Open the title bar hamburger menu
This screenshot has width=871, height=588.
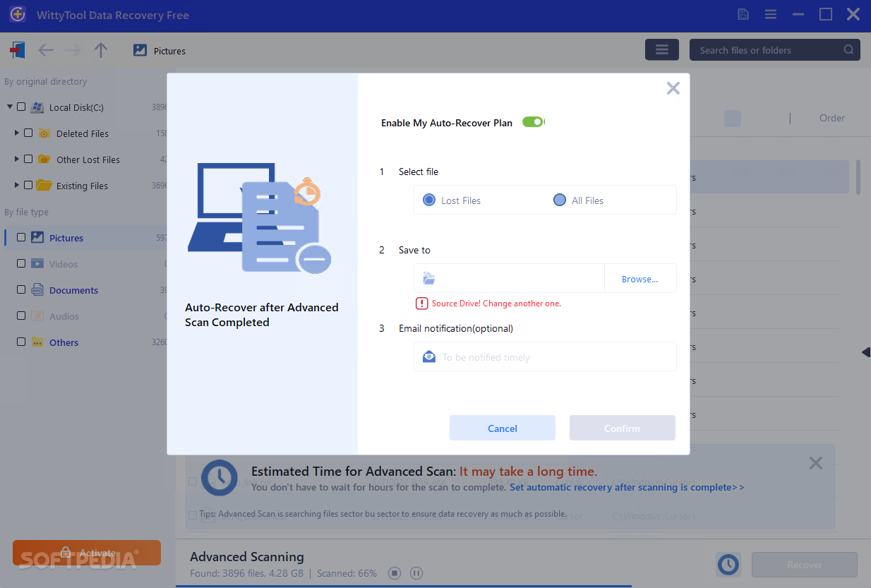click(771, 14)
